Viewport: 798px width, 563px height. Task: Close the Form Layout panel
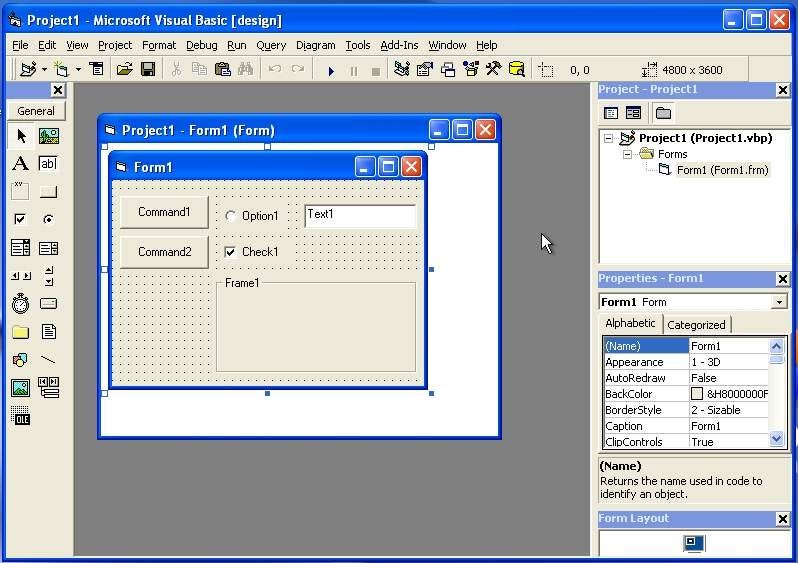(782, 519)
